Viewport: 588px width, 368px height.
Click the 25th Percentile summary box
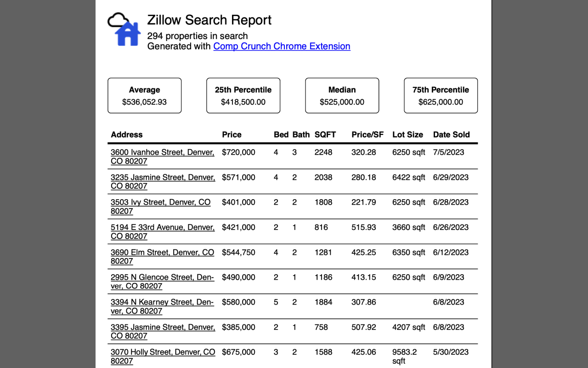coord(243,96)
